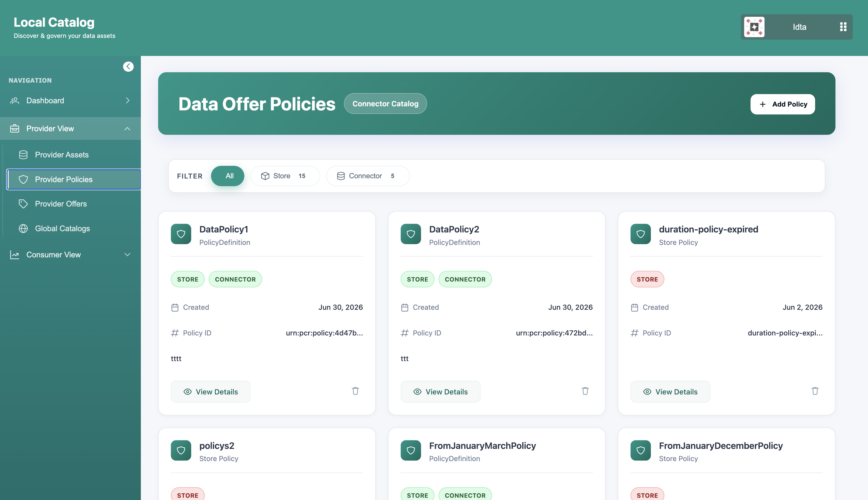The height and width of the screenshot is (500, 868).
Task: Click the Idta account switcher
Action: click(797, 27)
